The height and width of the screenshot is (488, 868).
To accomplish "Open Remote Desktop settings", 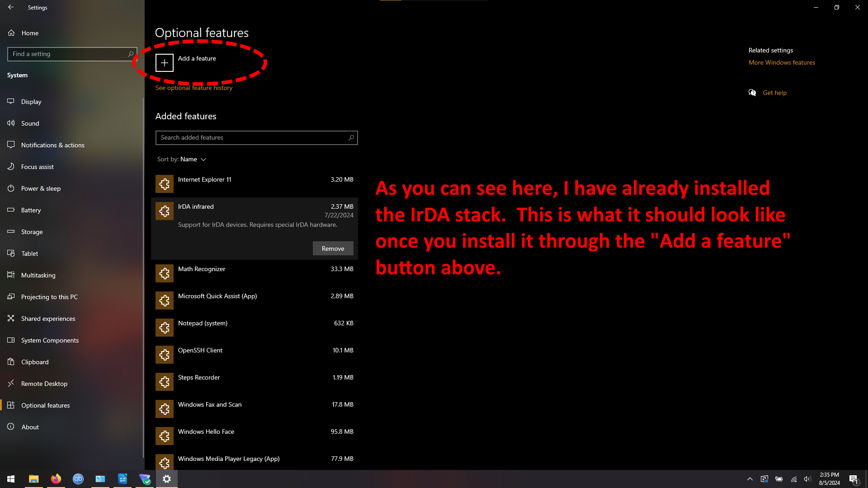I will pyautogui.click(x=72, y=384).
